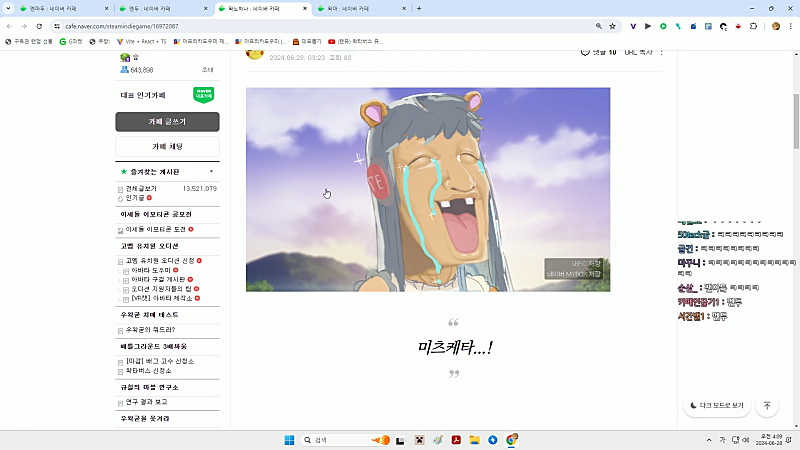Image resolution: width=800 pixels, height=450 pixels.
Task: Open the 아바타 구걸 게시판 sub-board
Action: 158,280
